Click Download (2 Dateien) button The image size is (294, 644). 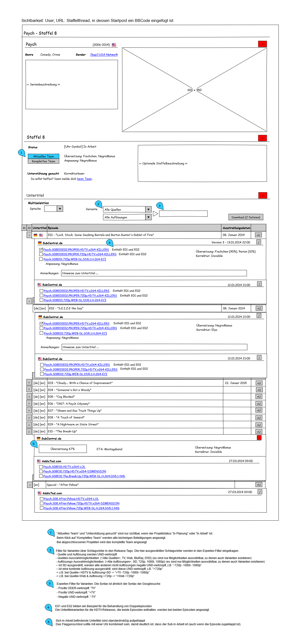[x=246, y=217]
